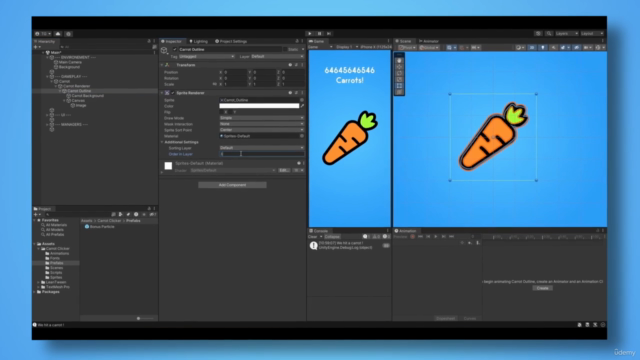Screen dimensions: 640x360
Task: Open the Sorting Layer dropdown
Action: pos(262,148)
